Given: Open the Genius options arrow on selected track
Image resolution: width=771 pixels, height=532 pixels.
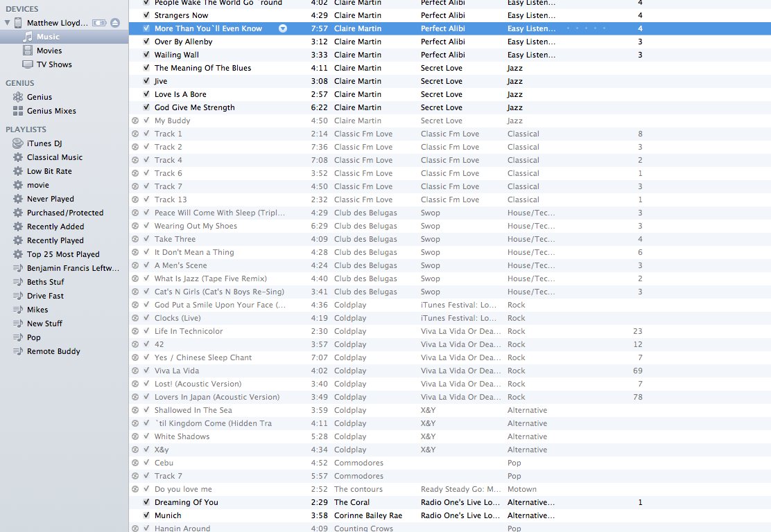Looking at the screenshot, I should click(x=283, y=28).
